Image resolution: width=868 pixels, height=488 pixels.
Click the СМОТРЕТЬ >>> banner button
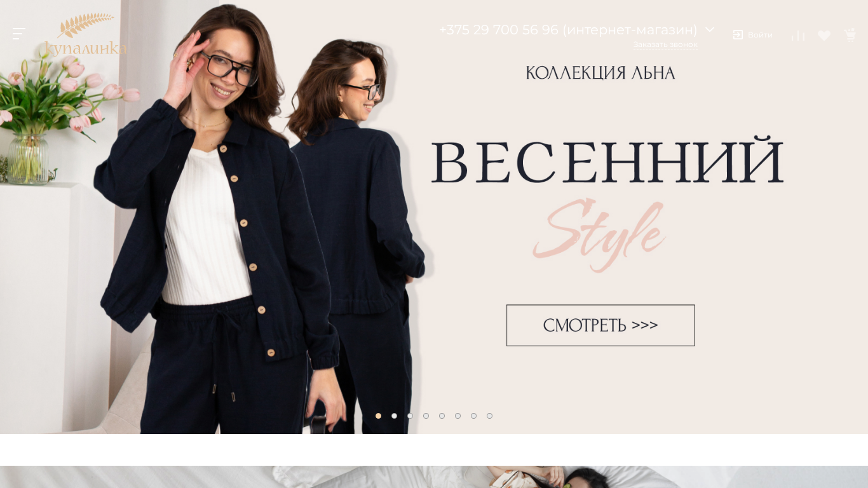(x=600, y=325)
